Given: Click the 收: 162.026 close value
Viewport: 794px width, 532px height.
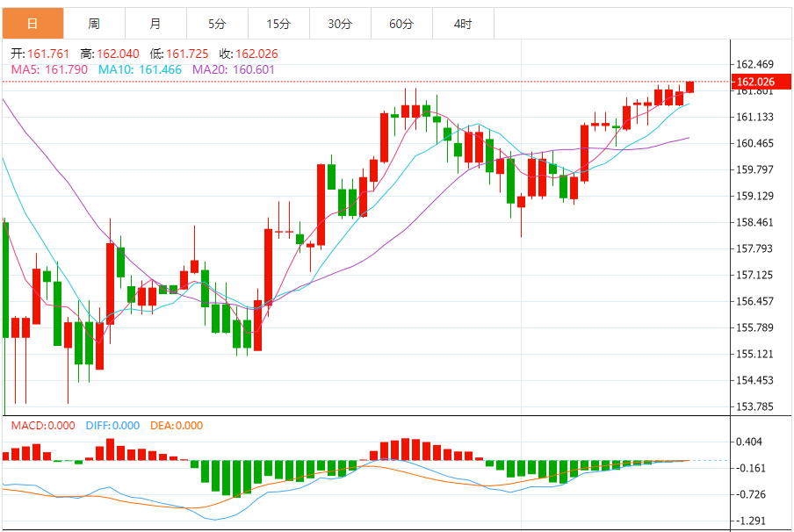Looking at the screenshot, I should coord(249,54).
